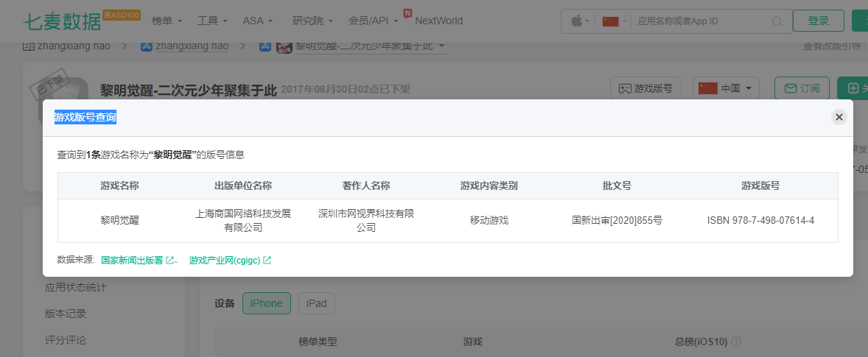
Task: Click the 登录 button
Action: tap(819, 21)
